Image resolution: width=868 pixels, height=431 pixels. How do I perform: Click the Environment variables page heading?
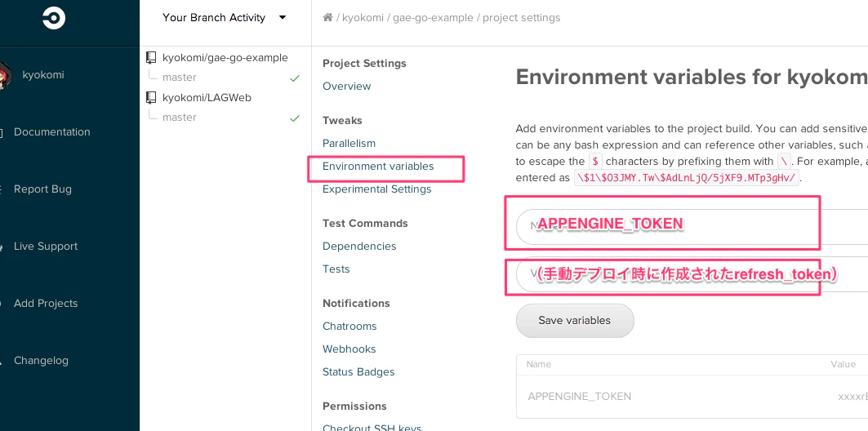(692, 77)
